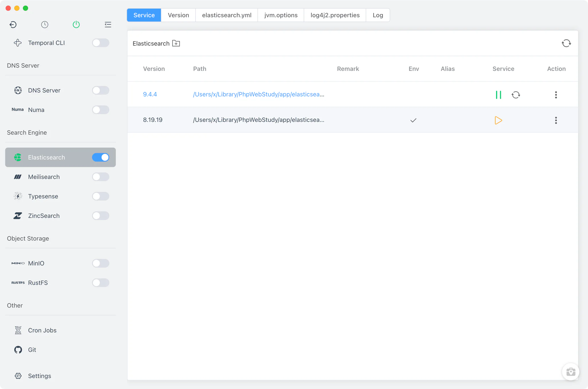Image resolution: width=588 pixels, height=389 pixels.
Task: Refresh version list with top-right refresh icon
Action: 566,43
